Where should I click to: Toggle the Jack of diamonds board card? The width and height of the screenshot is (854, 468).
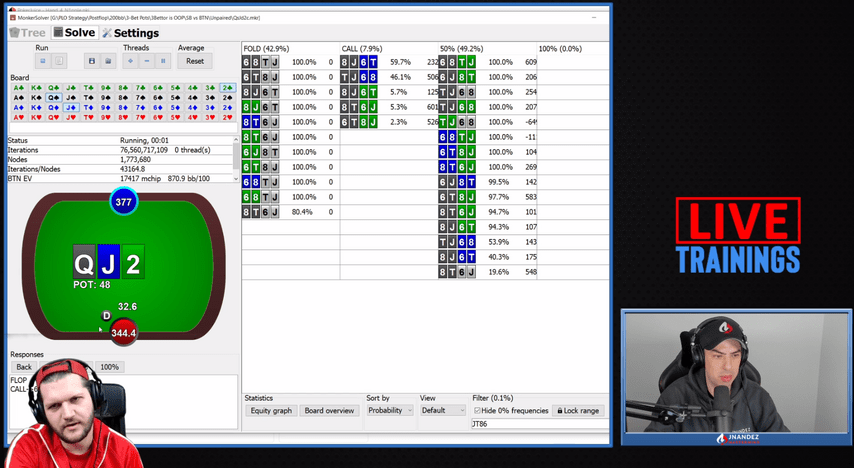[x=71, y=107]
